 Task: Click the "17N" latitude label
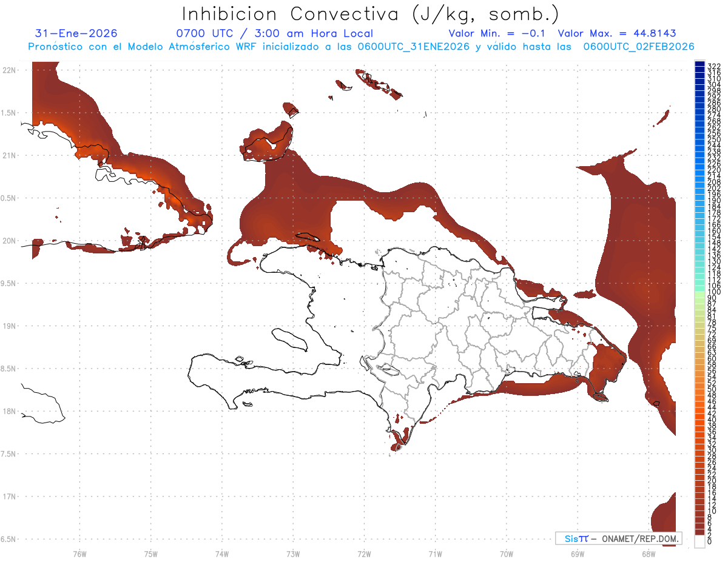(8, 497)
